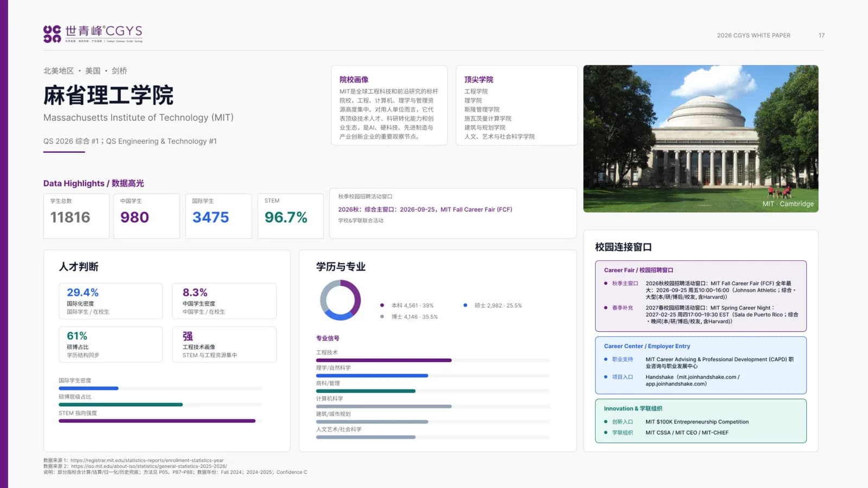This screenshot has width=868, height=488.
Task: Click the purple 工程技术 signal bar
Action: (384, 360)
